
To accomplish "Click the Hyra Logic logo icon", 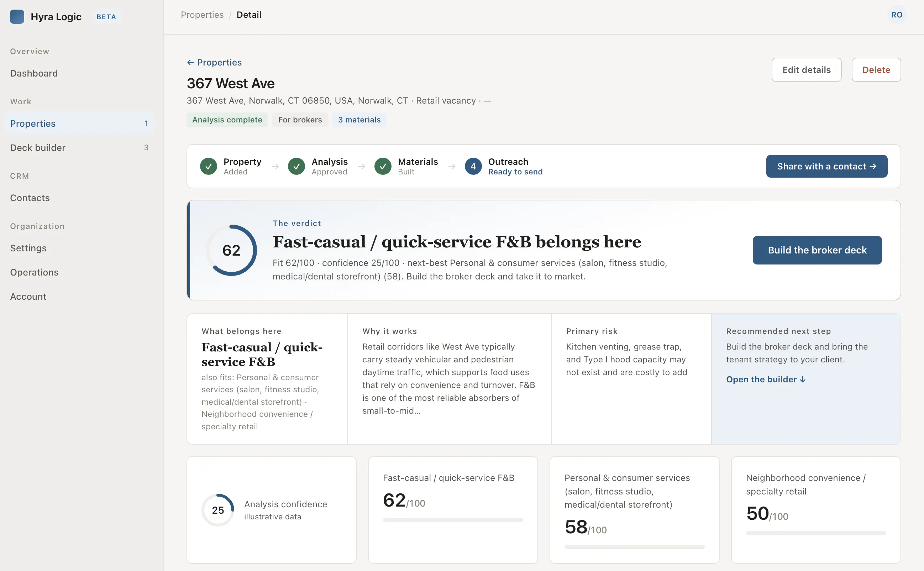I will (17, 17).
